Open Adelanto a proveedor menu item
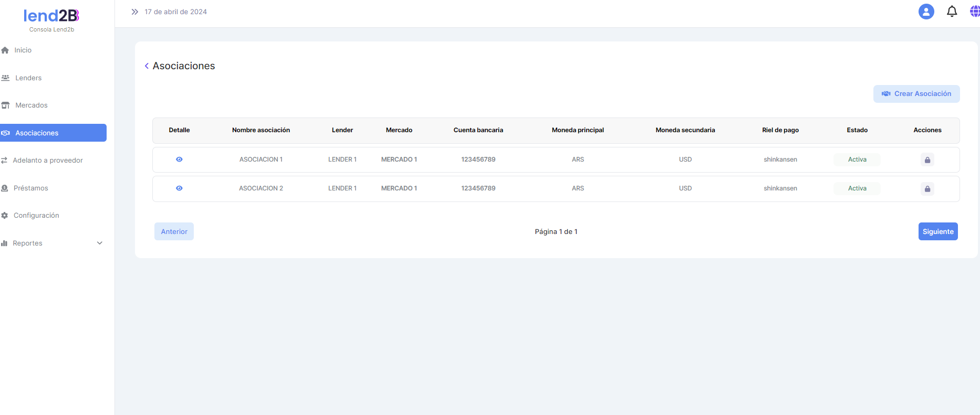This screenshot has height=415, width=980. (x=47, y=161)
